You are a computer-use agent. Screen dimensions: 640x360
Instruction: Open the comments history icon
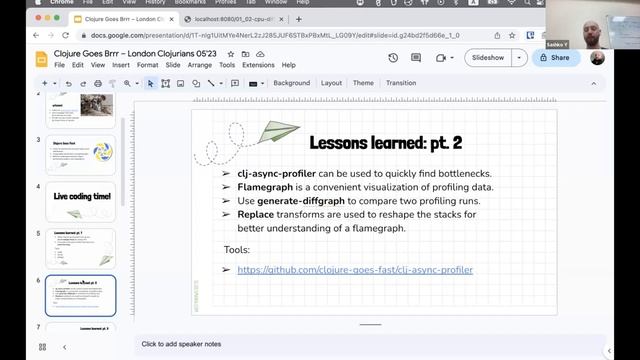pyautogui.click(x=416, y=58)
